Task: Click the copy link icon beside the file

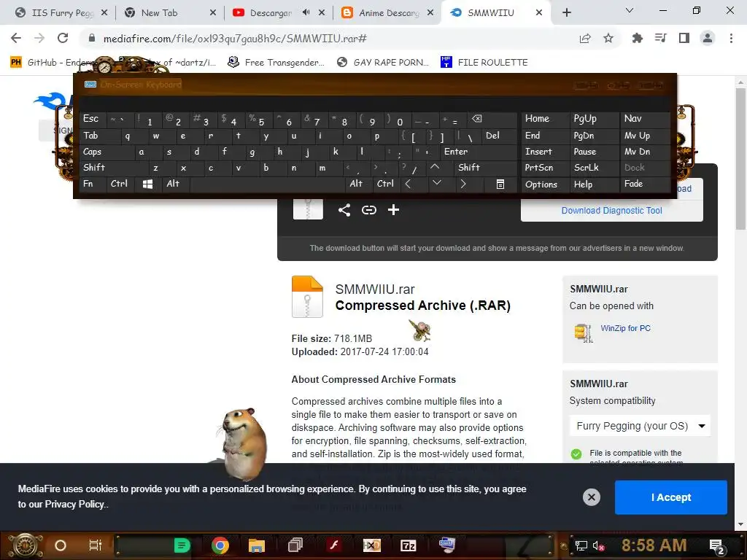Action: pyautogui.click(x=368, y=210)
